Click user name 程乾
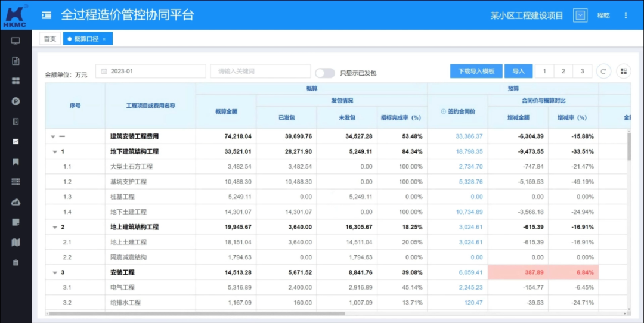 click(603, 15)
